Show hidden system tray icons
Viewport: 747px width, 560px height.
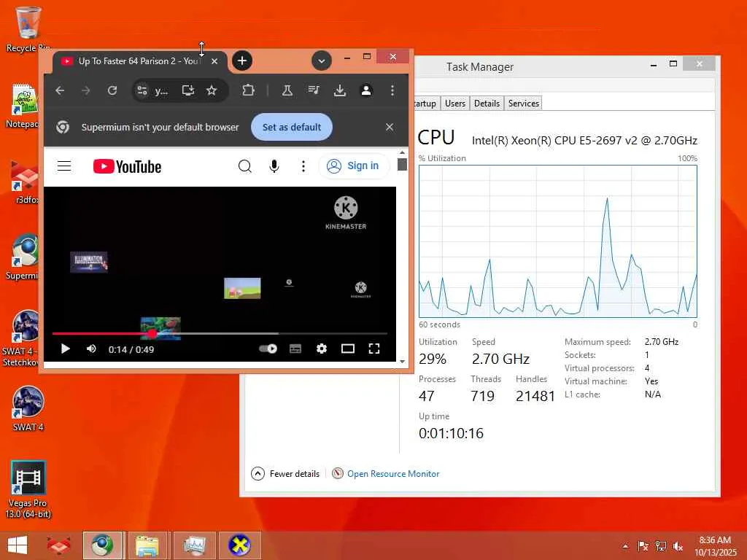point(625,546)
